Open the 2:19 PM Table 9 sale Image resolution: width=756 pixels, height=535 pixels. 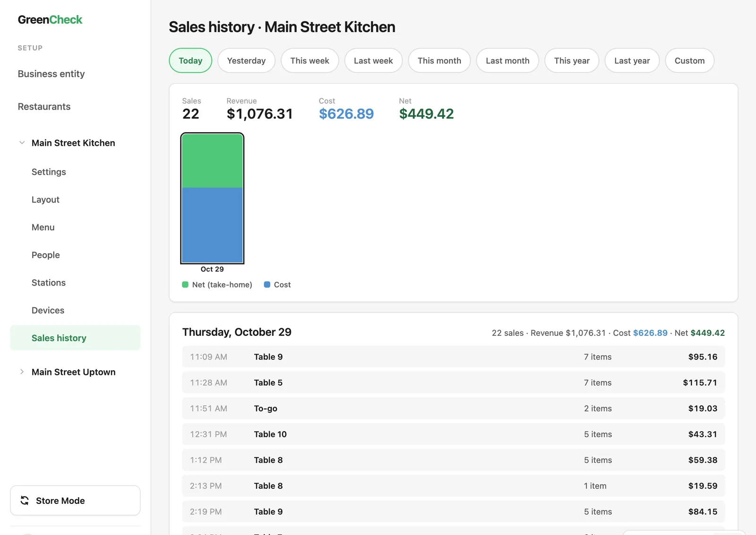point(454,511)
